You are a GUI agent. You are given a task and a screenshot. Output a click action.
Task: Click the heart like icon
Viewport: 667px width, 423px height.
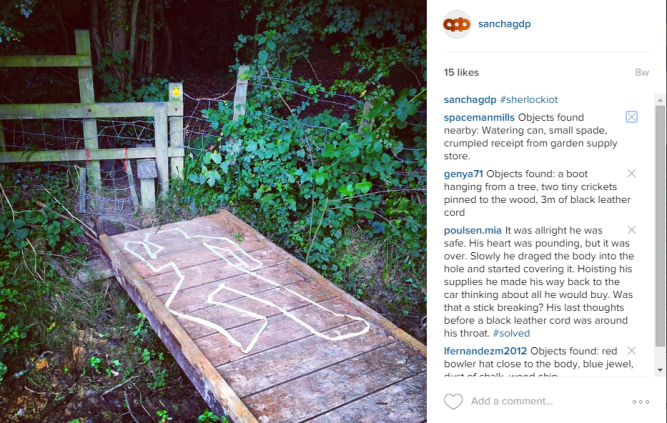coord(453,401)
